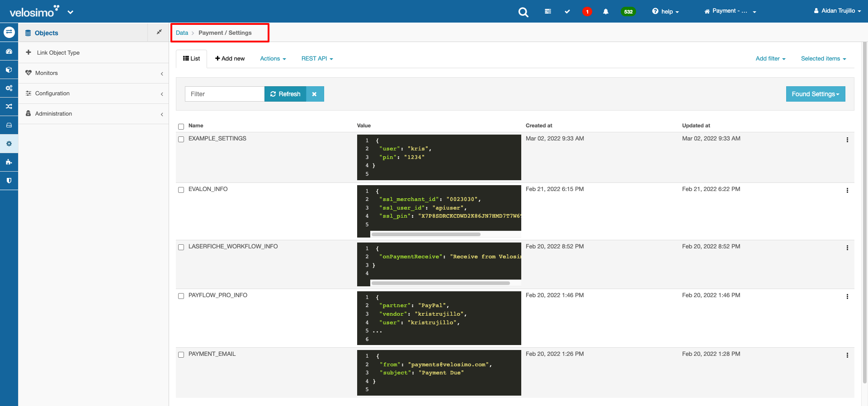Screen dimensions: 868x406
Task: Open row menu for PAYMENT_EMAIL
Action: coord(847,355)
